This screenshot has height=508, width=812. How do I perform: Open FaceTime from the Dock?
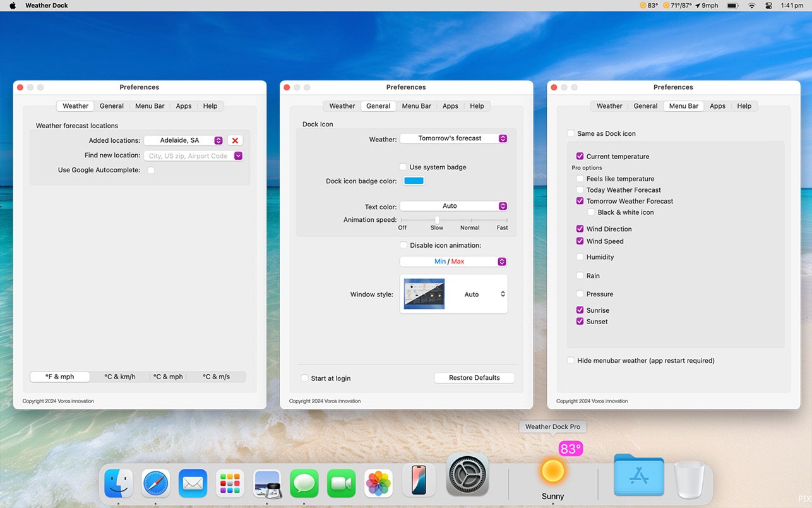341,483
